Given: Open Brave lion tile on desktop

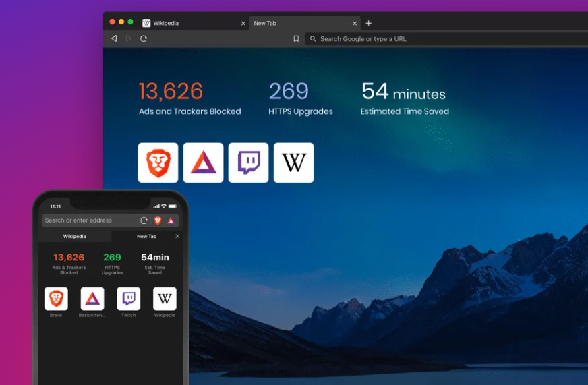Looking at the screenshot, I should tap(158, 162).
